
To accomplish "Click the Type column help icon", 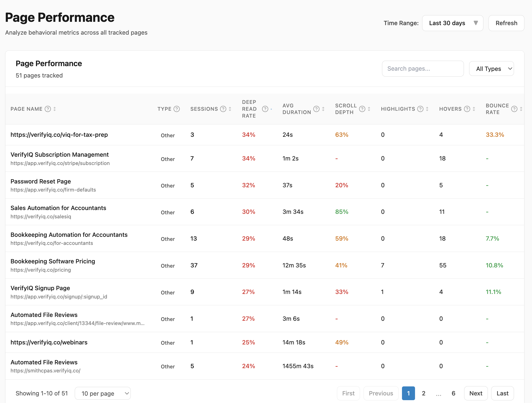I will [x=176, y=109].
